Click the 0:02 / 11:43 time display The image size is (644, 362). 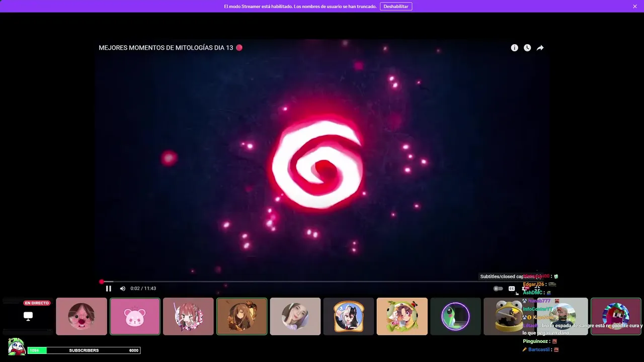pyautogui.click(x=143, y=289)
